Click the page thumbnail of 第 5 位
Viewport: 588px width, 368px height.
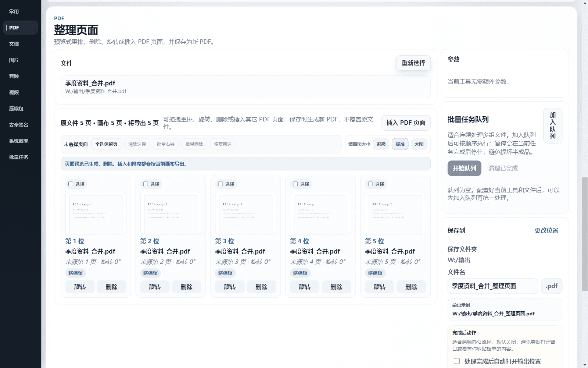tap(395, 213)
